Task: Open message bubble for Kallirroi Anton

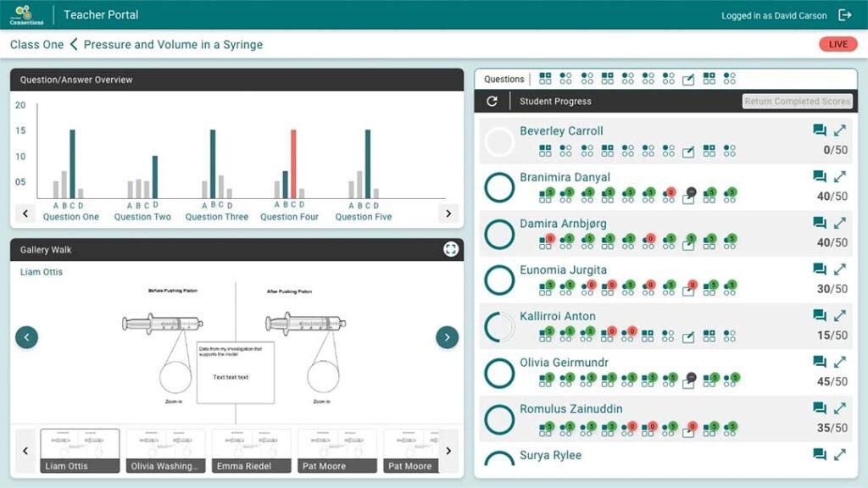Action: click(819, 316)
